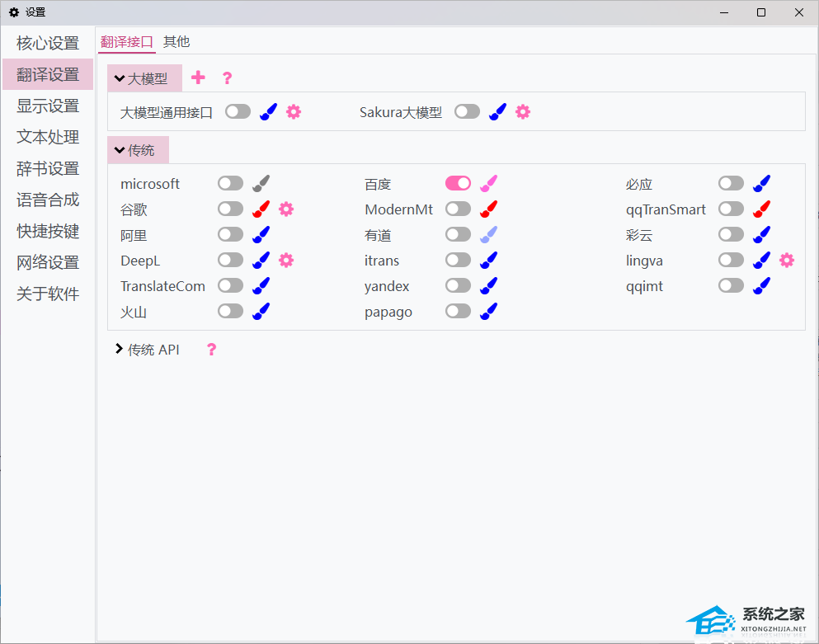Click the ModernMt label text

pos(398,209)
